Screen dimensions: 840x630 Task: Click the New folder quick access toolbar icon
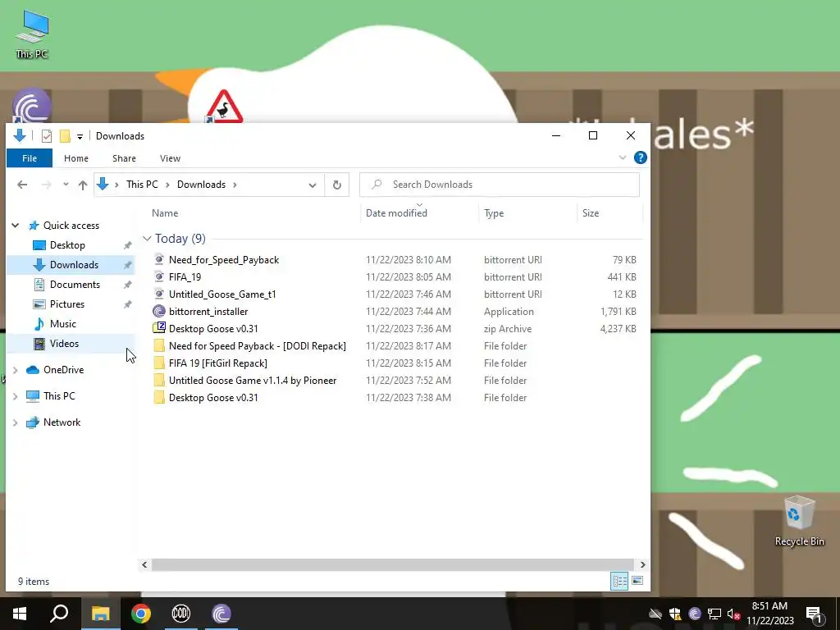tap(65, 136)
